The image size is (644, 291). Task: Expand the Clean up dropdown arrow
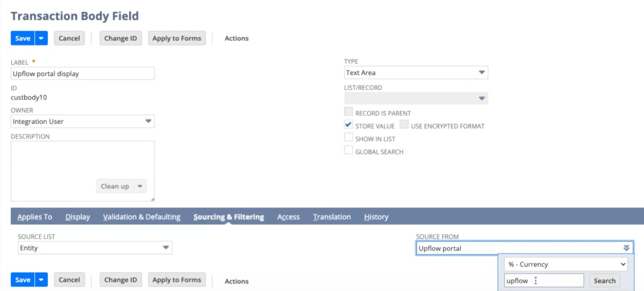tap(140, 186)
